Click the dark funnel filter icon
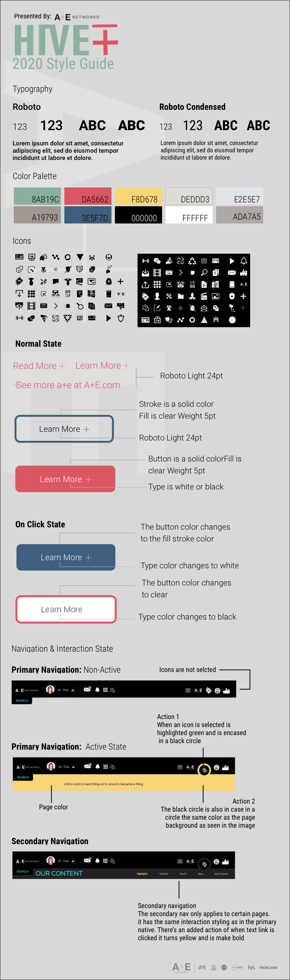290x980 pixels. 80,257
